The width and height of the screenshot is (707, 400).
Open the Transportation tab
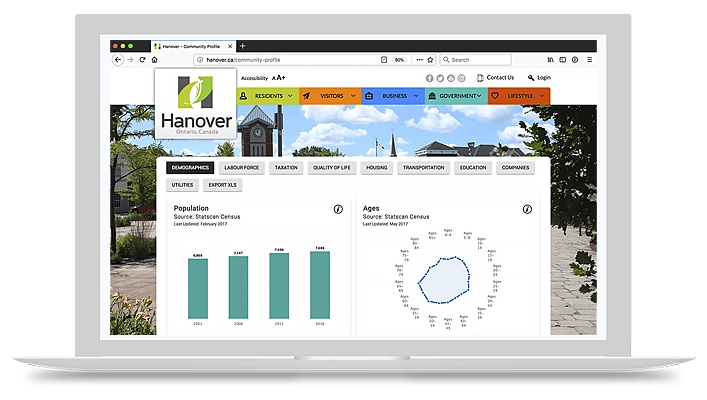[423, 168]
